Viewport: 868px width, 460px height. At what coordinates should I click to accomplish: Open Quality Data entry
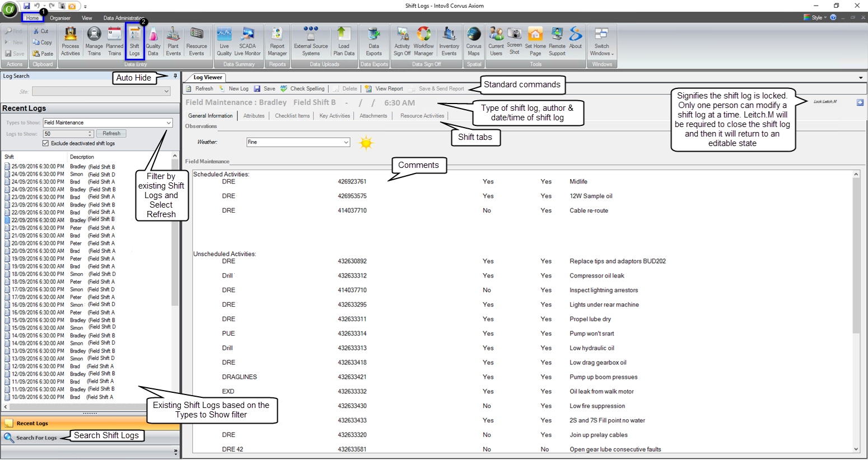point(153,41)
